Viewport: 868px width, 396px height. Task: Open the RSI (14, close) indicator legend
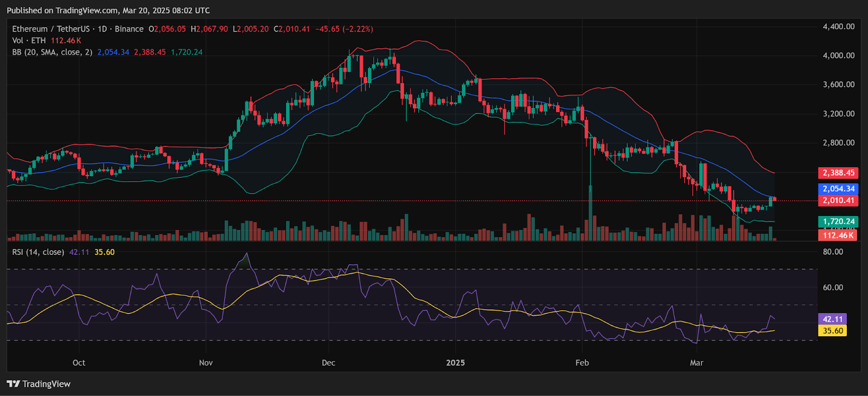(x=38, y=252)
